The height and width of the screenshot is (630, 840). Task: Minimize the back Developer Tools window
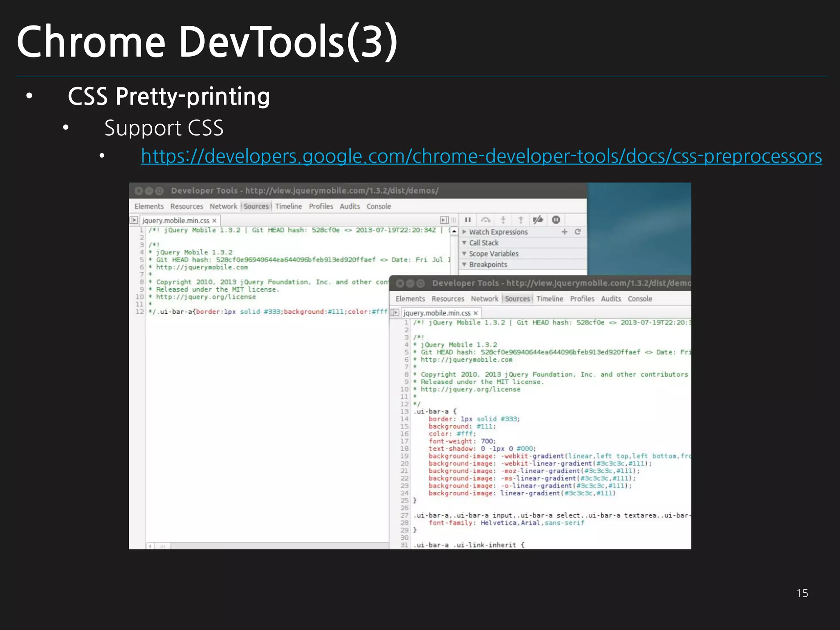(x=149, y=191)
